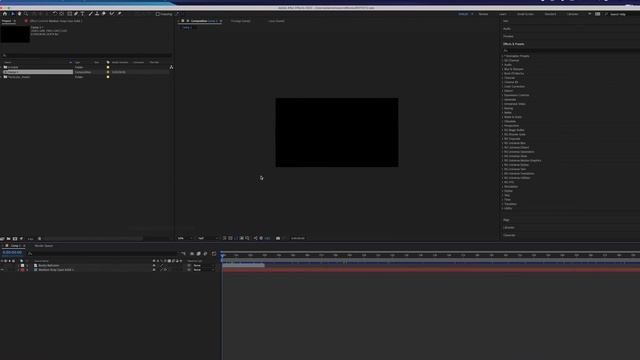This screenshot has width=640, height=360.
Task: Open the Composition Mini-Flowchart icon in timeline
Action: [183, 253]
